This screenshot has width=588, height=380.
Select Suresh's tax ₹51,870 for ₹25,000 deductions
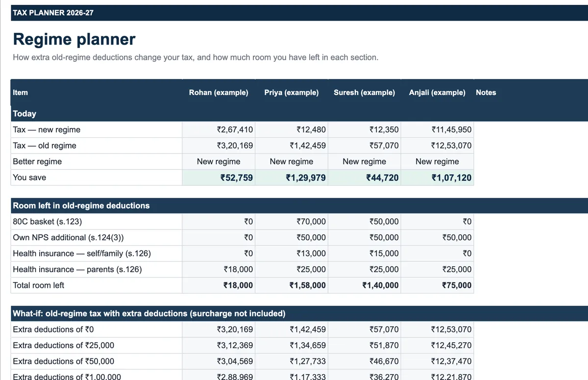[x=384, y=345]
